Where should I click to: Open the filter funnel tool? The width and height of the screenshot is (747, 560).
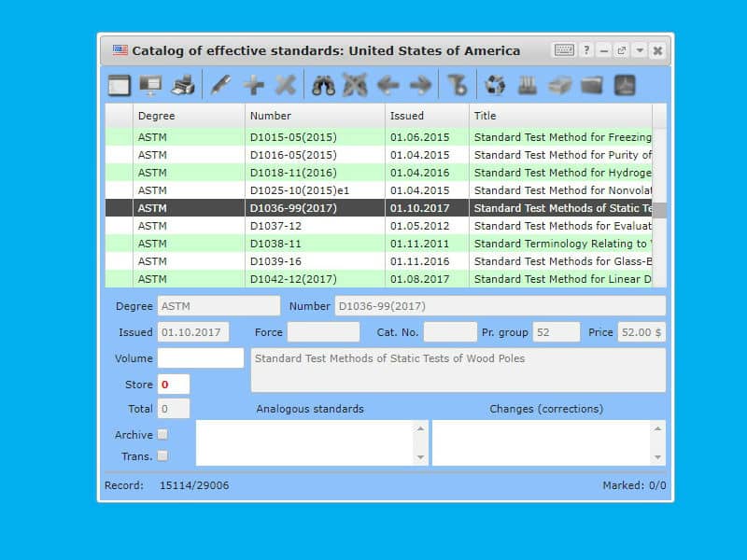click(458, 86)
